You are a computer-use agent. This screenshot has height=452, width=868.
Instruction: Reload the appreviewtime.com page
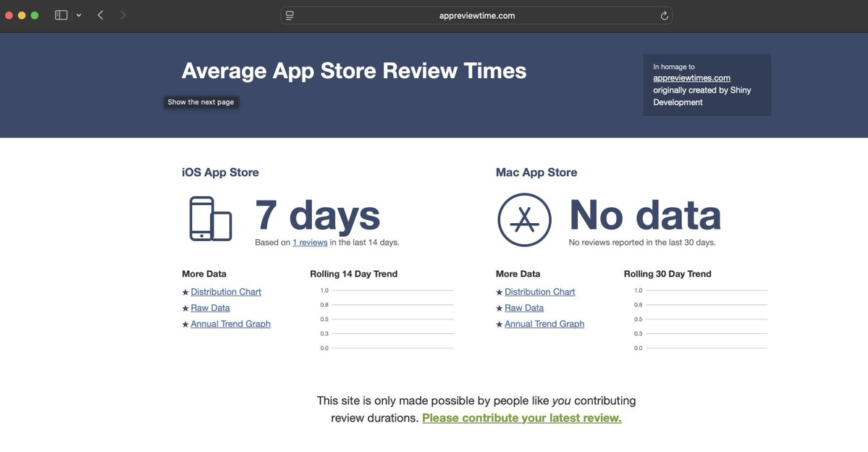pos(665,16)
